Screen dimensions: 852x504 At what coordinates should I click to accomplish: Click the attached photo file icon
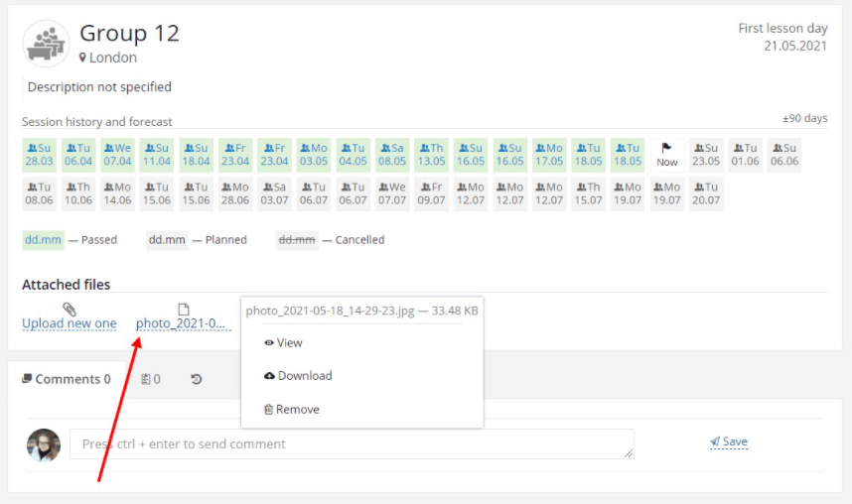184,309
